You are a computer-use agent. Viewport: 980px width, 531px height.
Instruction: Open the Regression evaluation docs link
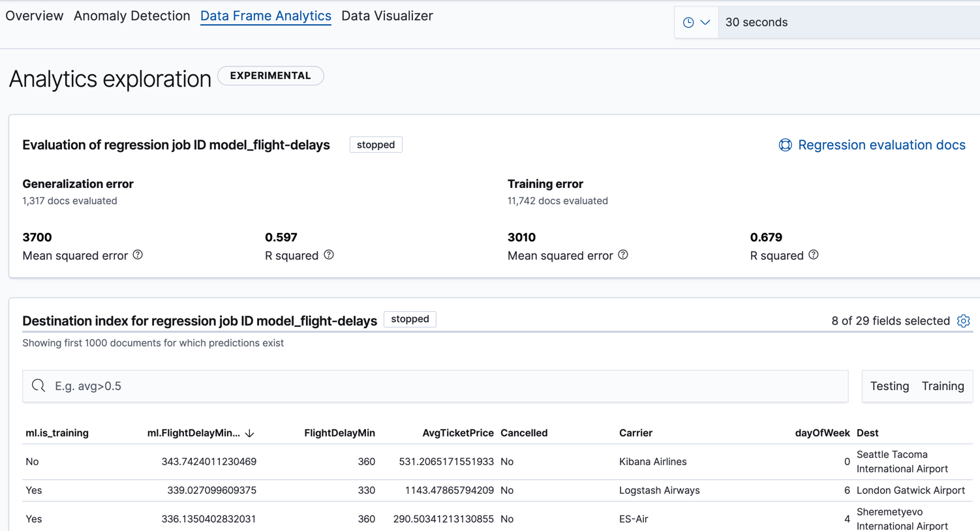tap(880, 145)
